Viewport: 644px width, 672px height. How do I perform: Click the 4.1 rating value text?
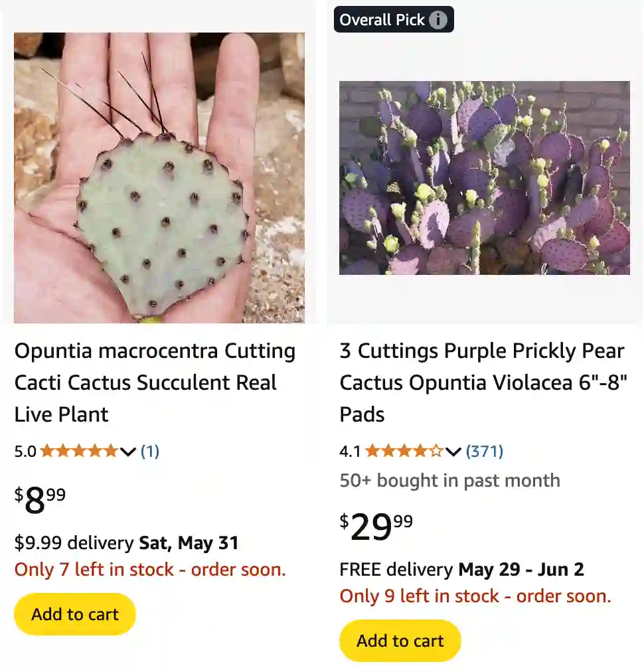(x=350, y=451)
